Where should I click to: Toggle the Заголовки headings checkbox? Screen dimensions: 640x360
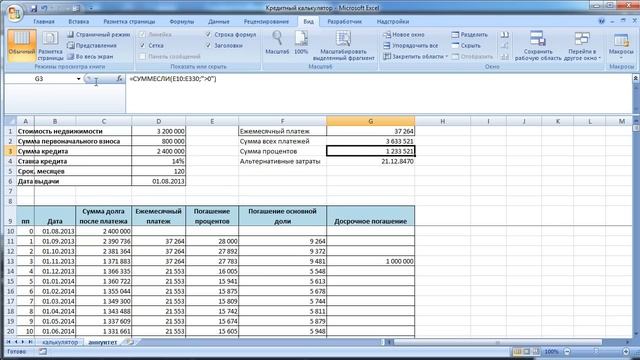[x=209, y=46]
